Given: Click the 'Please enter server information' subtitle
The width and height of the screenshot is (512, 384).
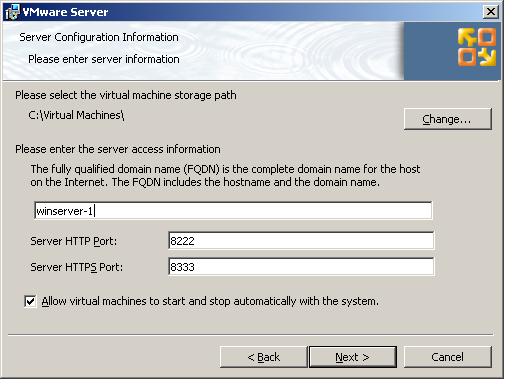Looking at the screenshot, I should point(104,59).
